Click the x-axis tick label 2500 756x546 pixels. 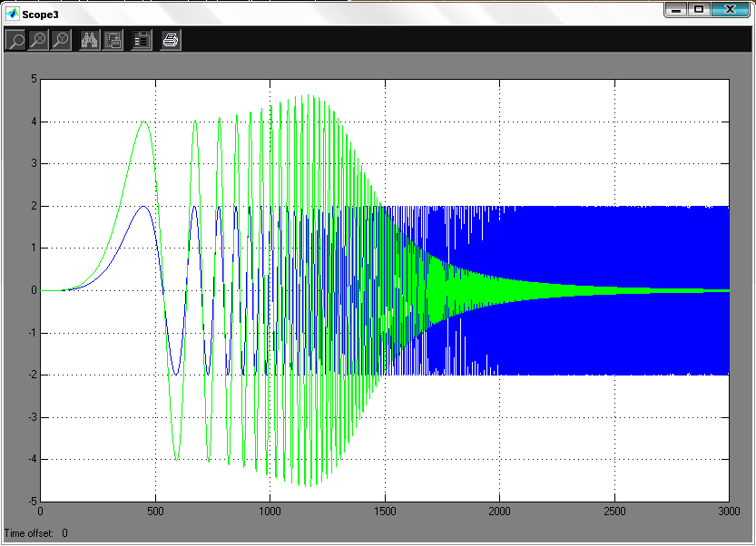click(x=614, y=512)
